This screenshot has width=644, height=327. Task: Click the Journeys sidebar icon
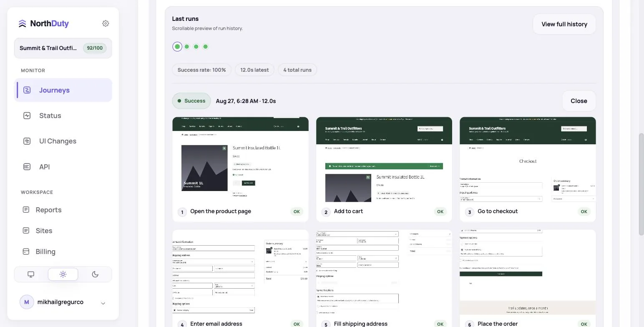27,90
